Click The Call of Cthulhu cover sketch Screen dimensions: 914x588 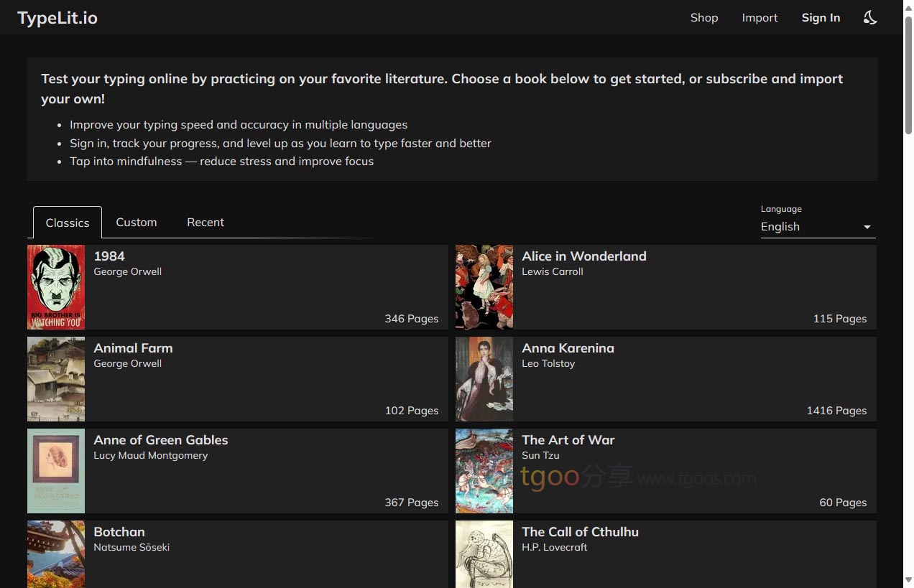coord(484,554)
